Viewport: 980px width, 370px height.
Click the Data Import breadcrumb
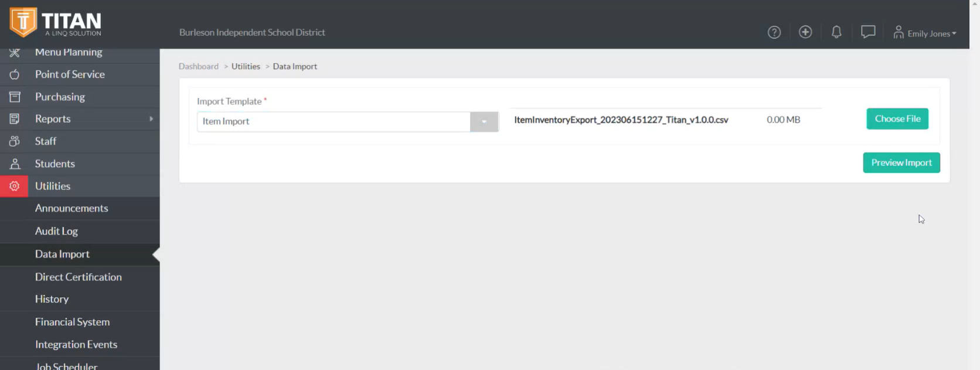coord(295,66)
